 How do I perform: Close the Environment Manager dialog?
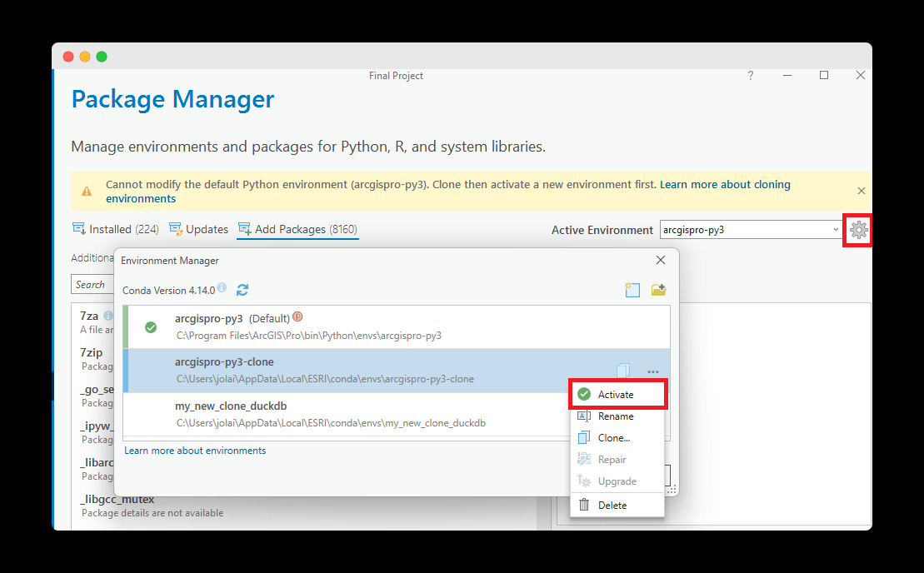[661, 260]
